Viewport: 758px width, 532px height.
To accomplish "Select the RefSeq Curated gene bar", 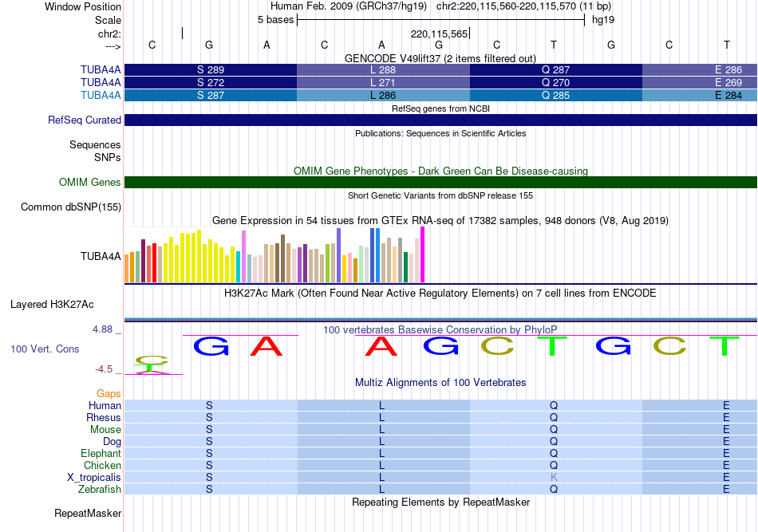I will [x=440, y=120].
